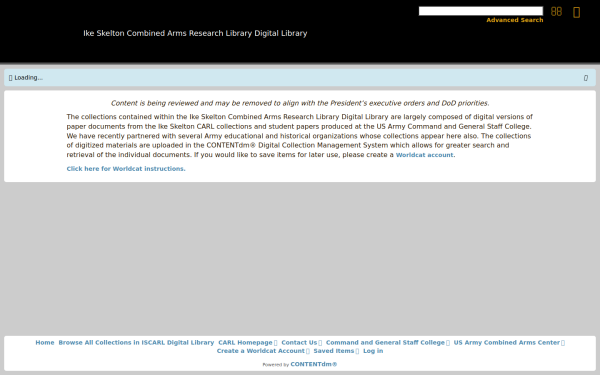
Task: Click the search input field in header
Action: coord(481,11)
